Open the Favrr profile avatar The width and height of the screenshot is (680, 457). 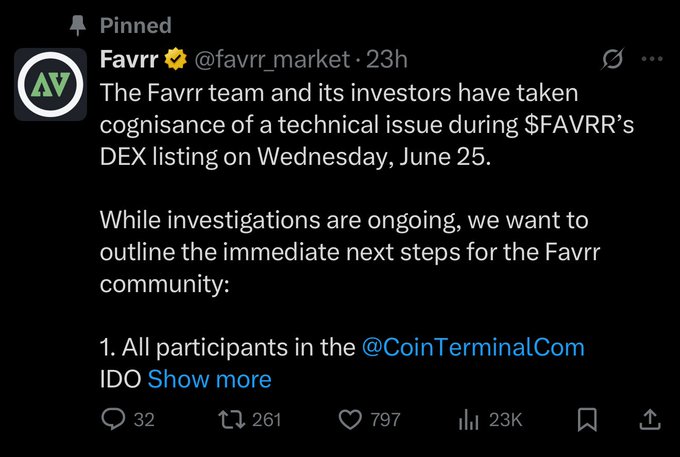click(x=50, y=84)
